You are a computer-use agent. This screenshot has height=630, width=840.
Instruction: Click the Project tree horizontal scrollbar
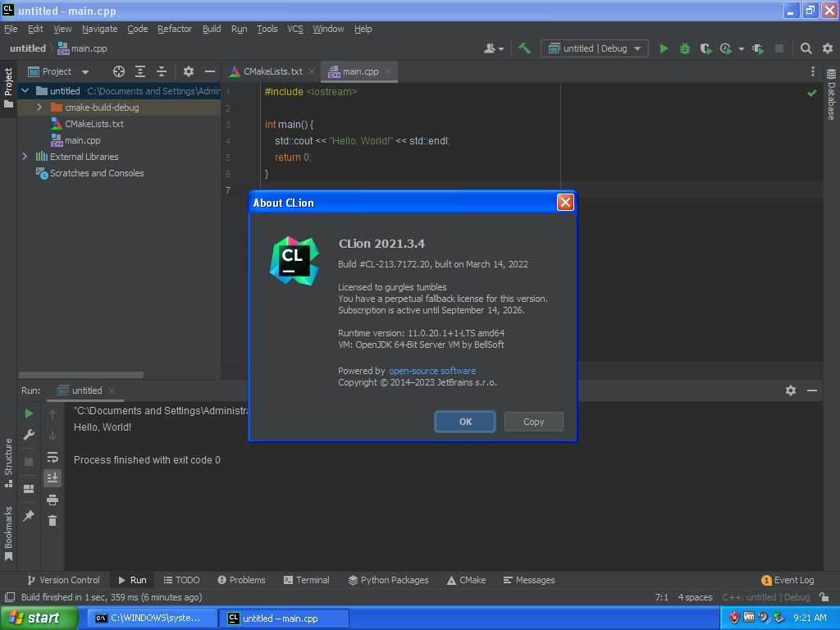[x=81, y=374]
